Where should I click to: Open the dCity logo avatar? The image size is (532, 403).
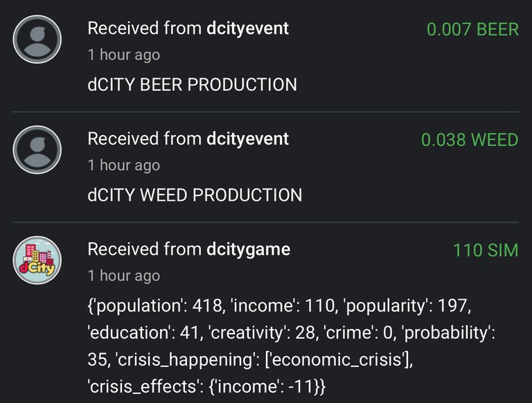point(37,260)
